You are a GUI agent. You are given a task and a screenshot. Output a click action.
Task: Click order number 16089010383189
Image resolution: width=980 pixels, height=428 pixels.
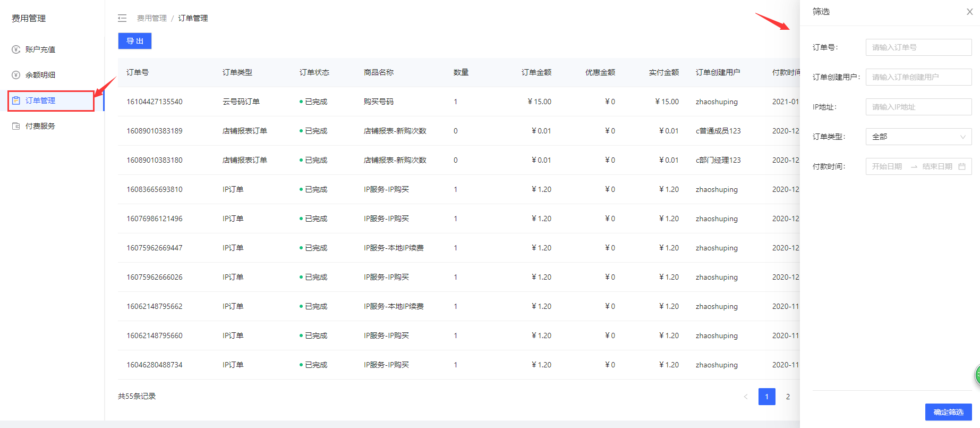click(155, 131)
